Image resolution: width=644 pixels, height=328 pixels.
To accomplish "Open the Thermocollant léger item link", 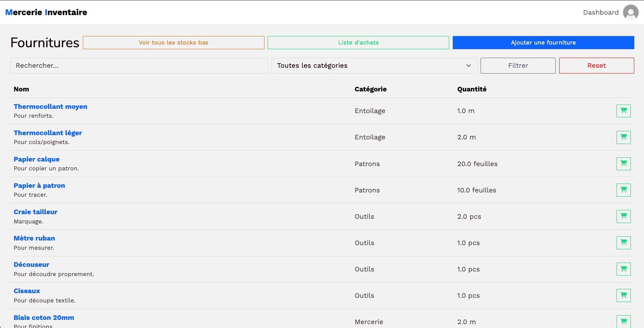I will [x=48, y=133].
